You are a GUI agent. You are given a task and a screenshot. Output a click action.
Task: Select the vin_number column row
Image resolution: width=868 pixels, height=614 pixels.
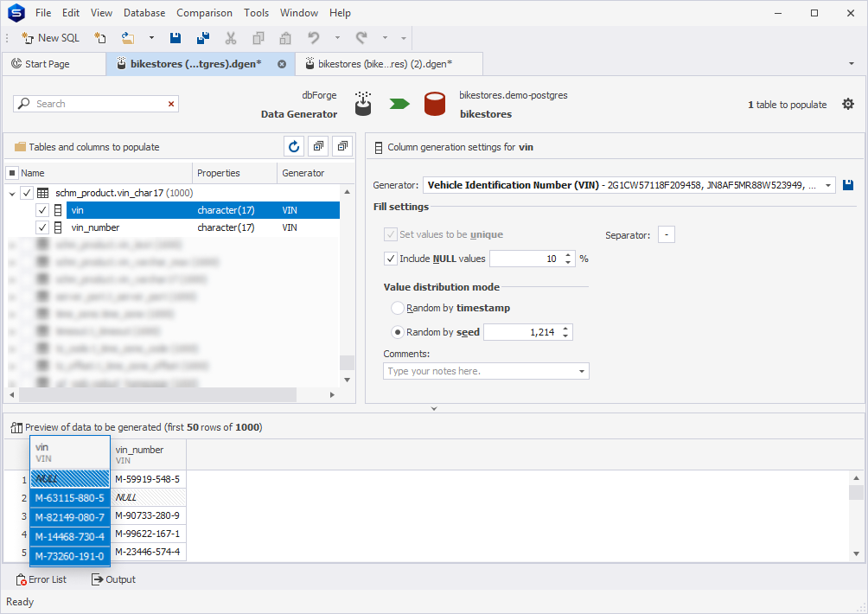pyautogui.click(x=203, y=227)
